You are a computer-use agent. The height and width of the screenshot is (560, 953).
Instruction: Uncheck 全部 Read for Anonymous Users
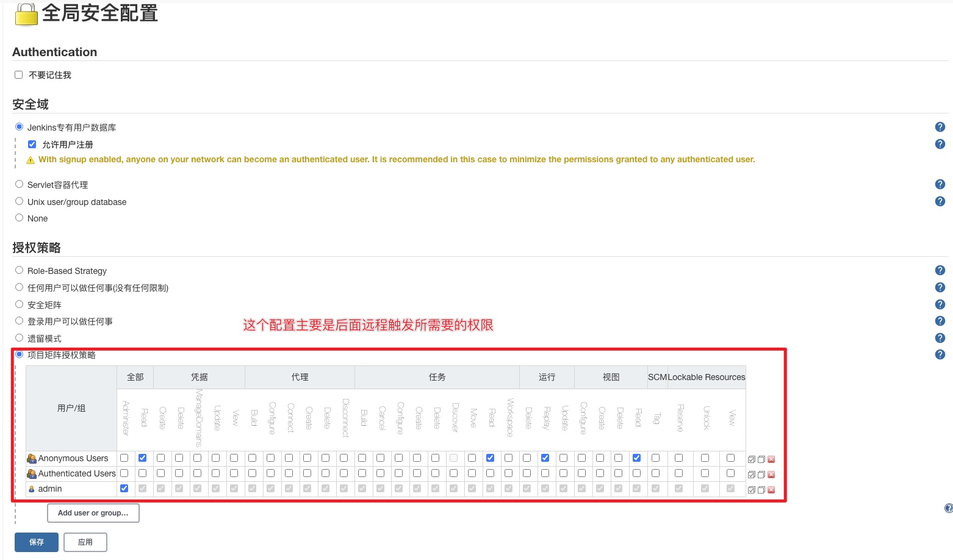coord(142,458)
